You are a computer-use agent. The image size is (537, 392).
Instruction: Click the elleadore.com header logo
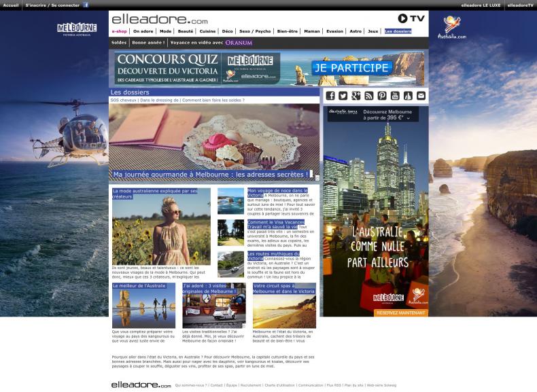pyautogui.click(x=160, y=19)
